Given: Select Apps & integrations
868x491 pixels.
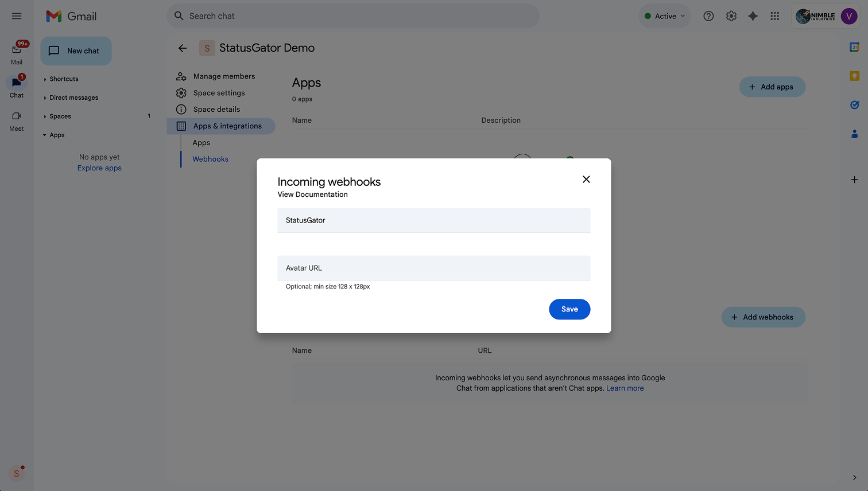Looking at the screenshot, I should tap(222, 126).
